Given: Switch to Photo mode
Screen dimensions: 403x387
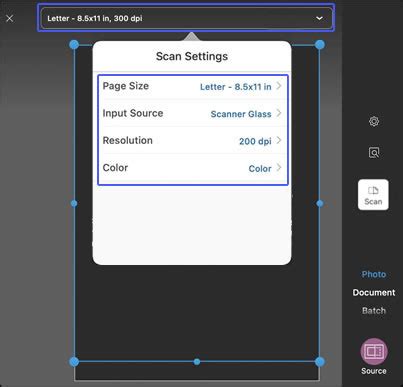Looking at the screenshot, I should [x=374, y=274].
